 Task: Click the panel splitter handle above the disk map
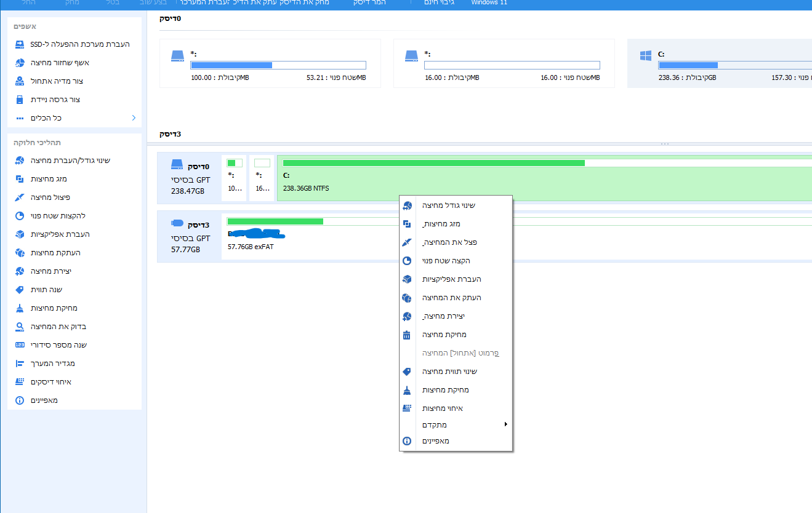[x=664, y=144]
